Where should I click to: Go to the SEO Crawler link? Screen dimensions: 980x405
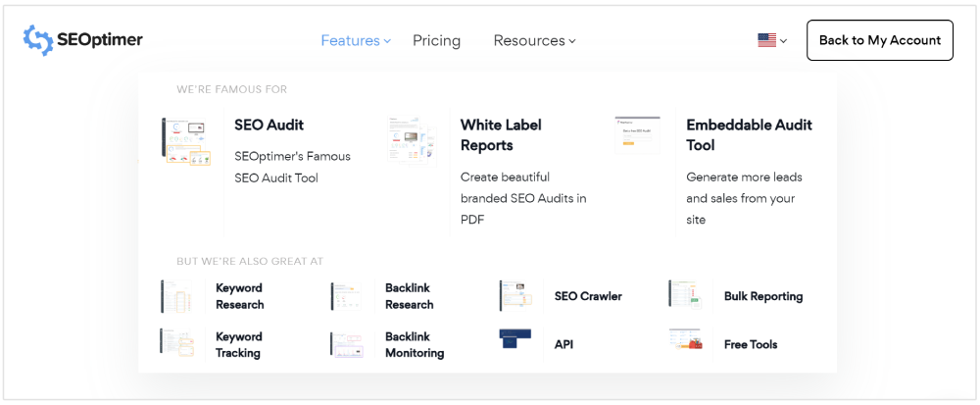(588, 296)
